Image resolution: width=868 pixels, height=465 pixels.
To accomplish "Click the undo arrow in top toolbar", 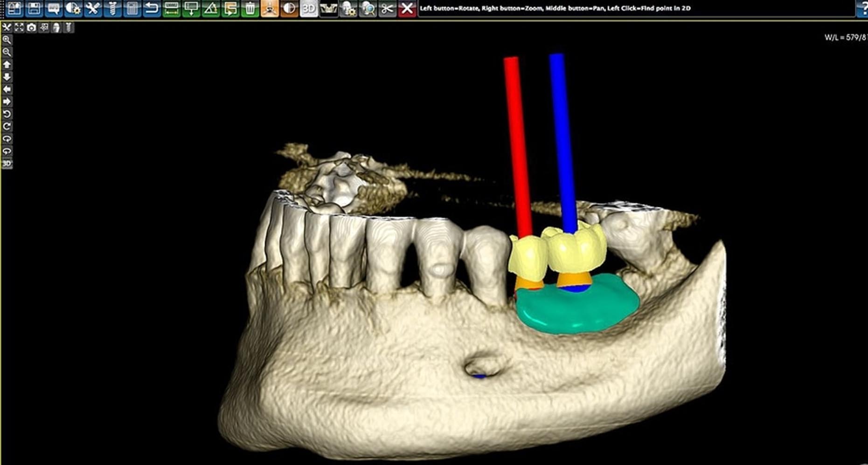I will (152, 8).
